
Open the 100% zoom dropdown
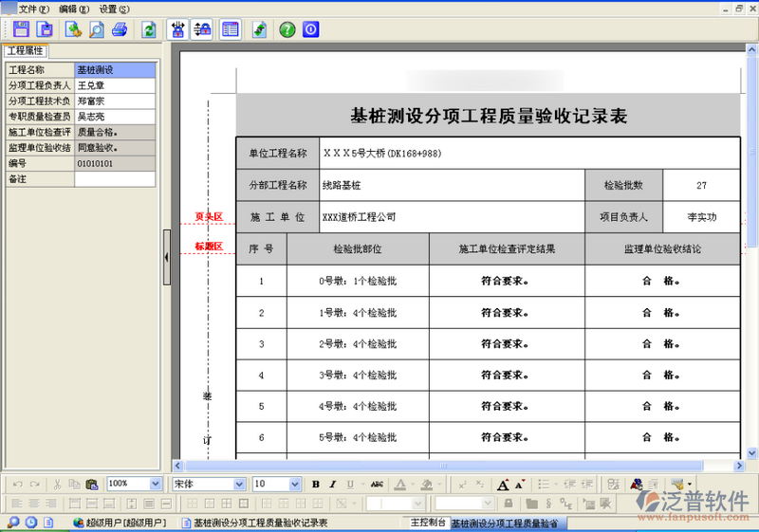click(x=155, y=484)
